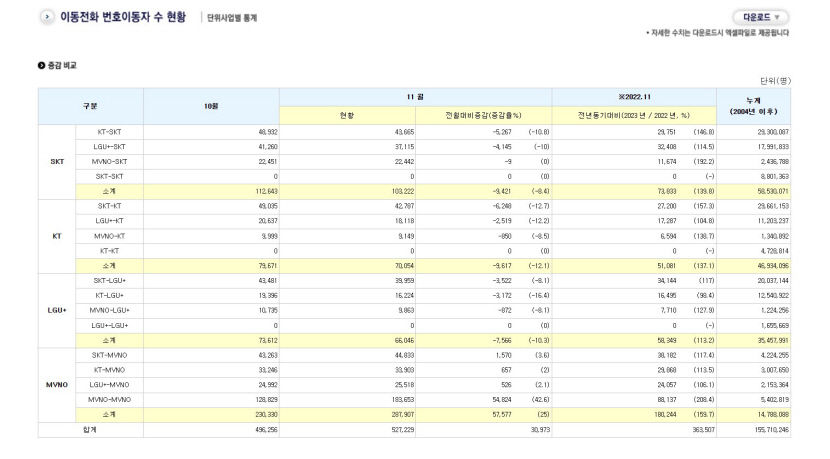The image size is (830, 459).
Task: Click the KT subtotal value 79,671
Action: (268, 266)
